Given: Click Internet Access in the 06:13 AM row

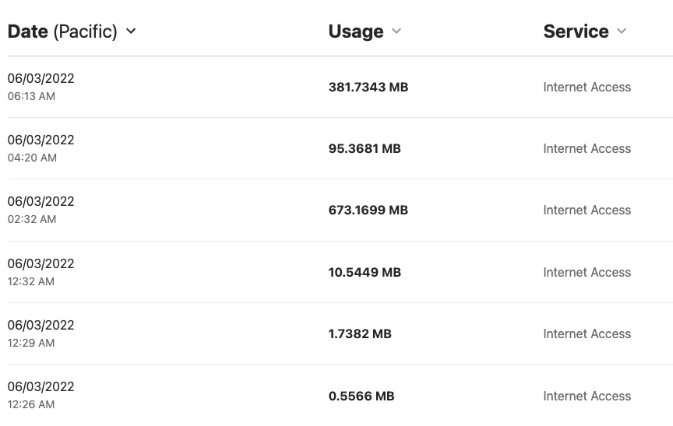Looking at the screenshot, I should click(x=587, y=87).
